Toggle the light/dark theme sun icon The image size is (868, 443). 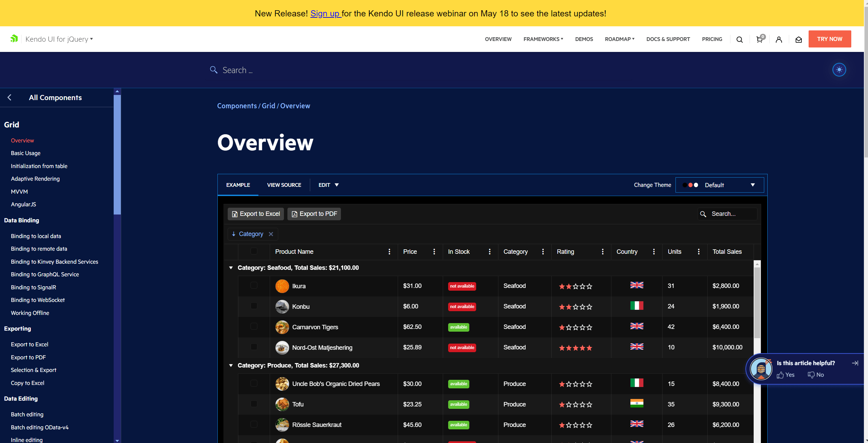tap(839, 70)
